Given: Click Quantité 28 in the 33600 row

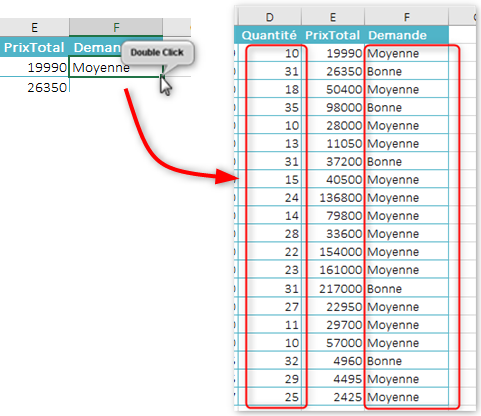Looking at the screenshot, I should (x=270, y=233).
